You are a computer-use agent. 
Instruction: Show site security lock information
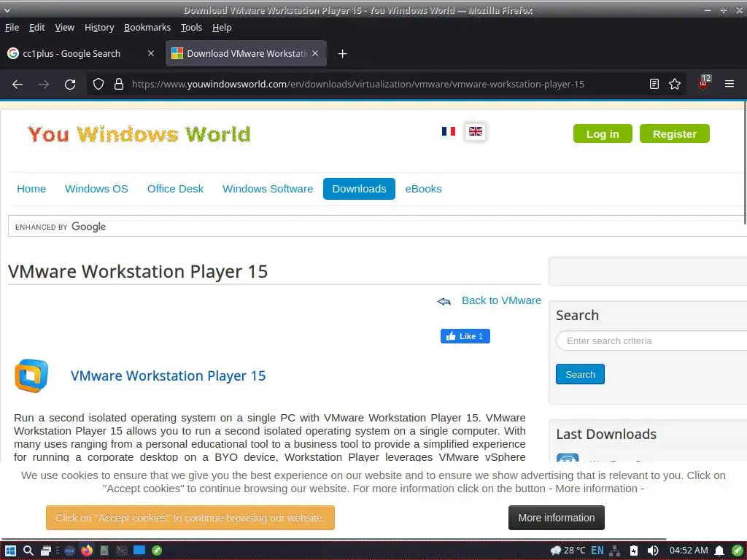pos(119,85)
